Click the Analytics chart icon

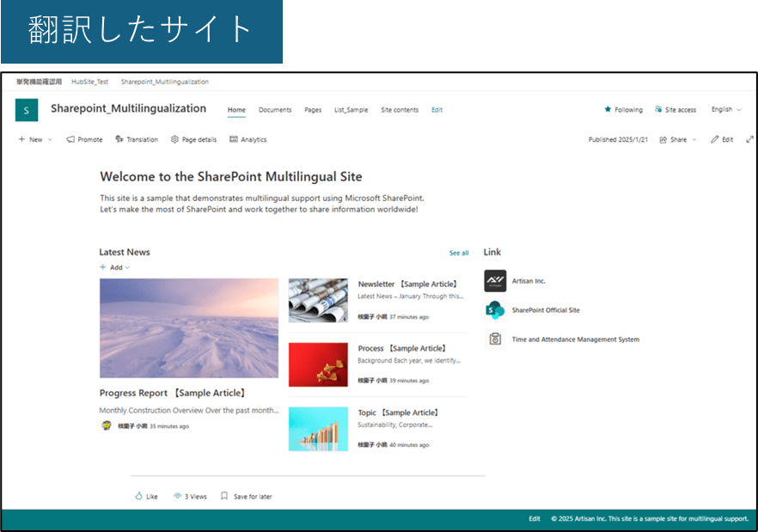point(234,139)
